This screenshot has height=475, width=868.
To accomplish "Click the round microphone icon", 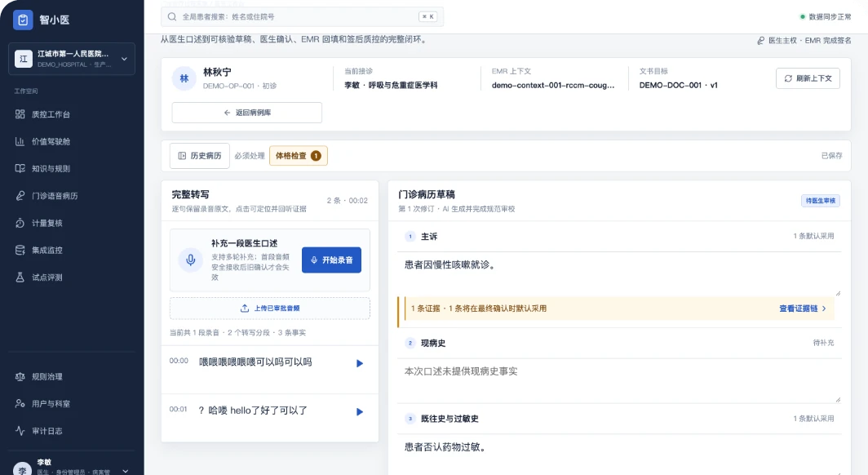I will 190,260.
